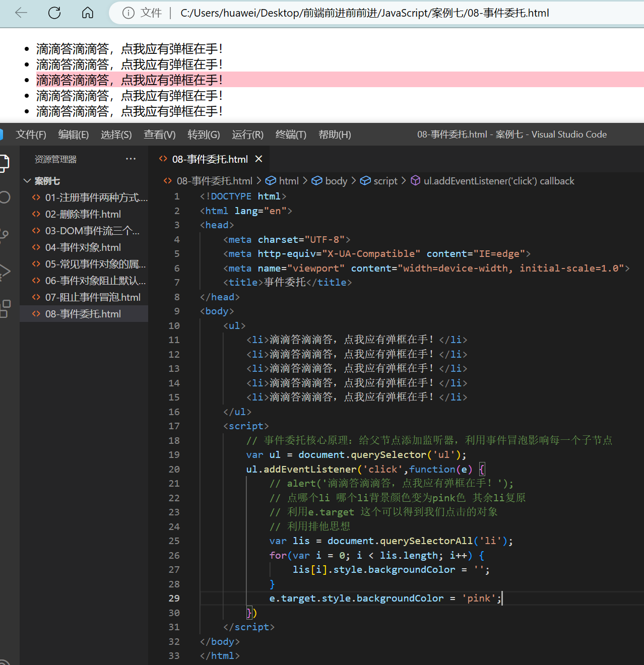Click the closing ul tag
The height and width of the screenshot is (665, 644).
tap(237, 412)
